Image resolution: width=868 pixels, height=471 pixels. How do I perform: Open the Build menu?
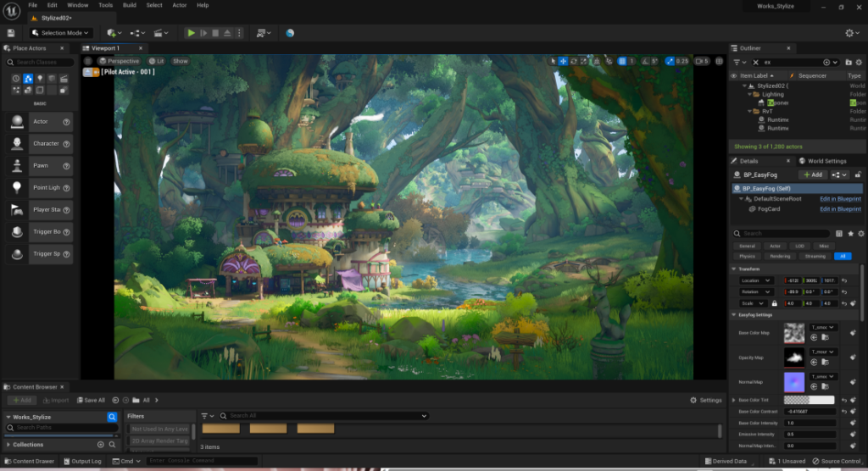(130, 5)
